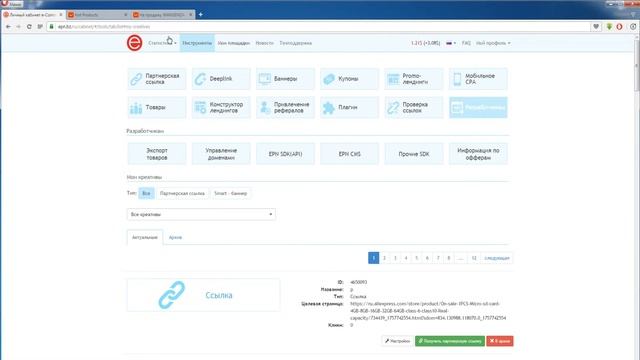Go to last pagination page 12
Image resolution: width=640 pixels, height=360 pixels.
[x=474, y=258]
